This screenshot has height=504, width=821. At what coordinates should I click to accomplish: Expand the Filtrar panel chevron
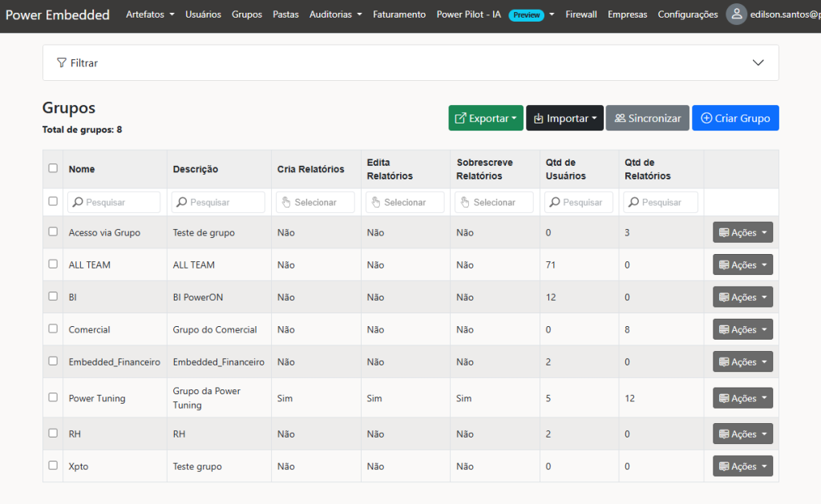click(758, 62)
